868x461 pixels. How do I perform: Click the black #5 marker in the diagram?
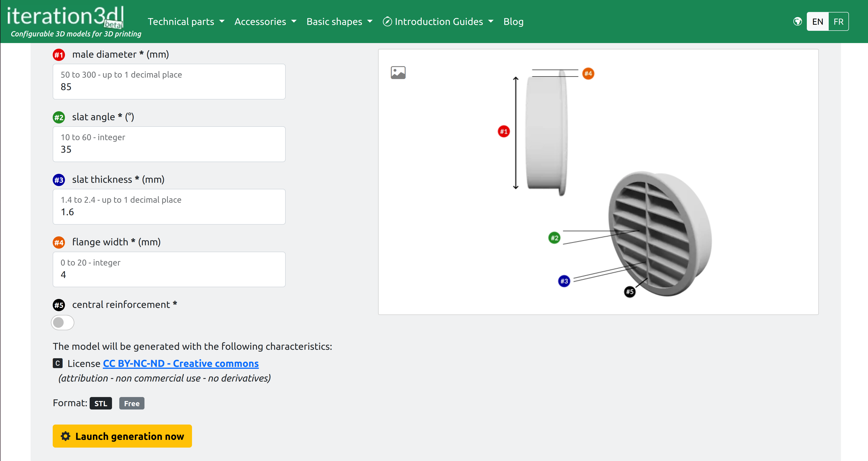point(629,292)
